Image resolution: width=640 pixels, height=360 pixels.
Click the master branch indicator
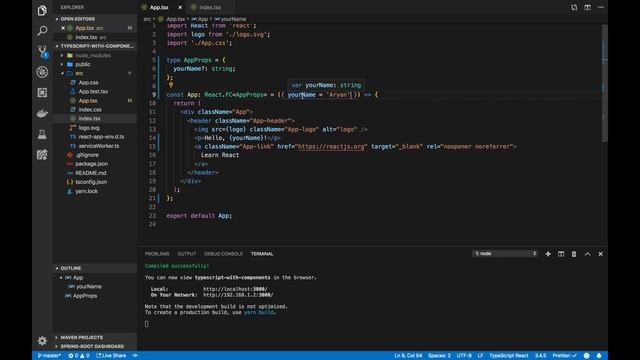point(49,356)
